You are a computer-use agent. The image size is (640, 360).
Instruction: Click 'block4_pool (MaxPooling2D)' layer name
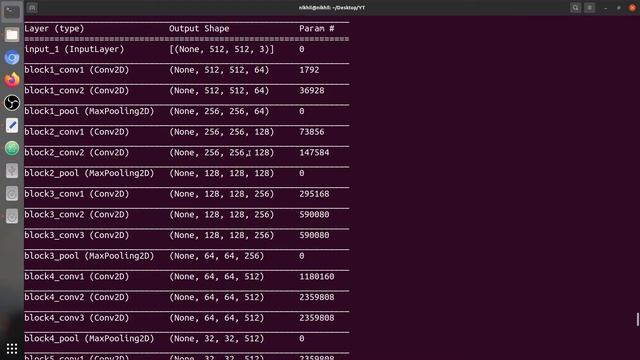(x=89, y=338)
